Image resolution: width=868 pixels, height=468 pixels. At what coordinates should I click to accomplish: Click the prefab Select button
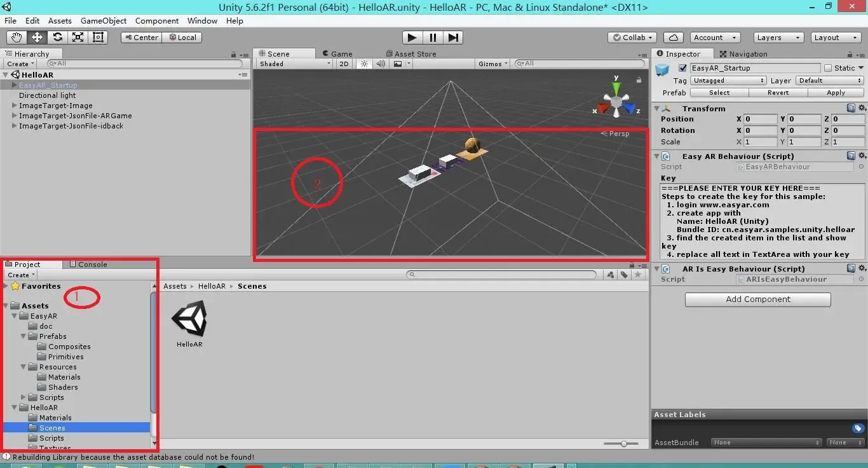(x=719, y=93)
